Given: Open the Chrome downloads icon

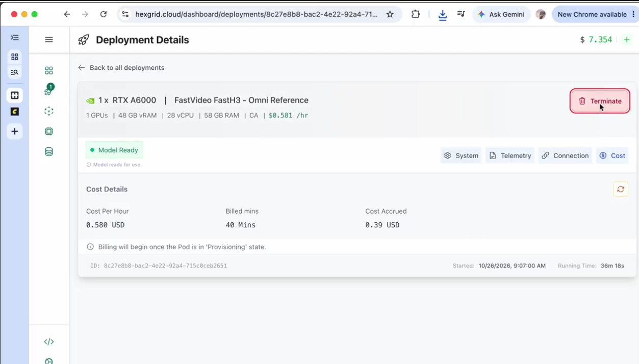Looking at the screenshot, I should tap(443, 15).
